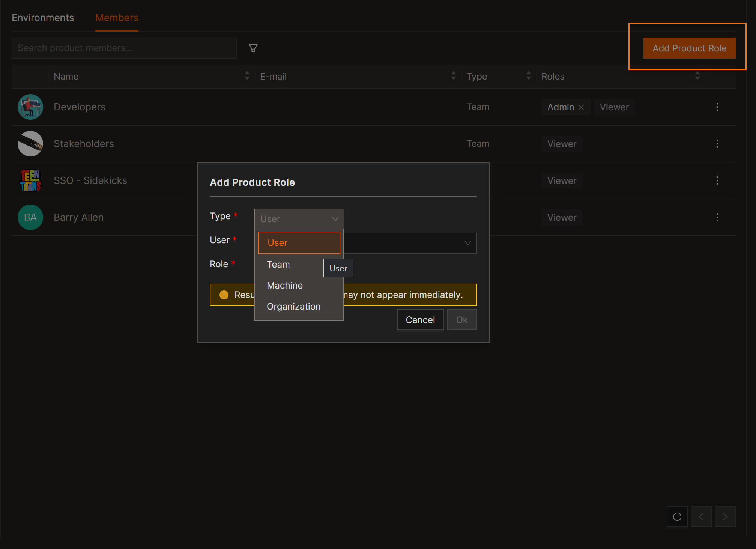
Task: Pick Organization from the type list
Action: click(293, 307)
